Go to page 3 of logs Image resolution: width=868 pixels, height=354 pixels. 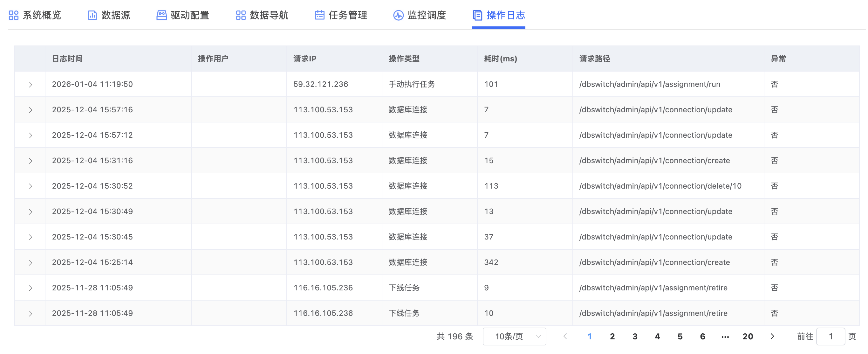click(635, 336)
